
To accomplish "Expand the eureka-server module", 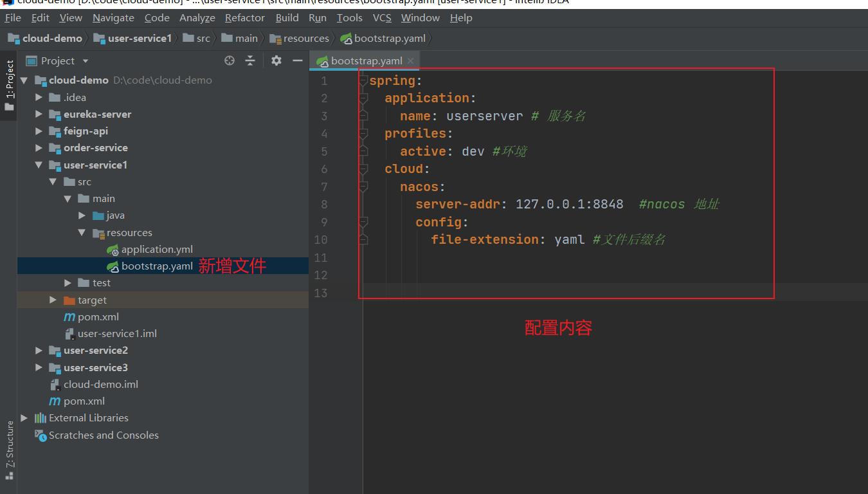I will 39,114.
